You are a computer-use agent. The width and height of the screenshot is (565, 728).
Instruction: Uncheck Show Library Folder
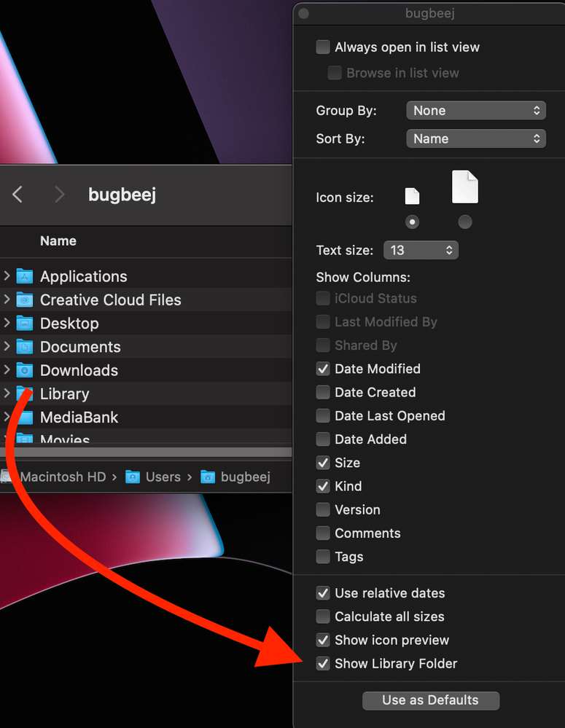coord(323,663)
